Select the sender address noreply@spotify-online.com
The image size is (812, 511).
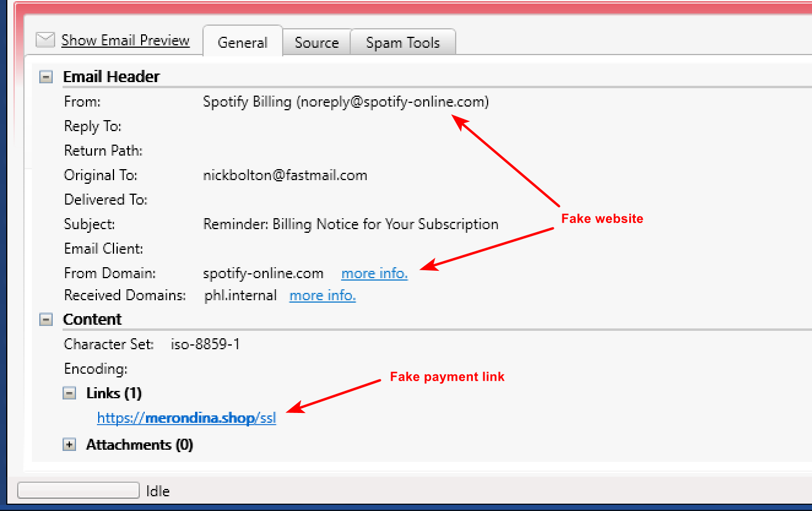click(346, 102)
